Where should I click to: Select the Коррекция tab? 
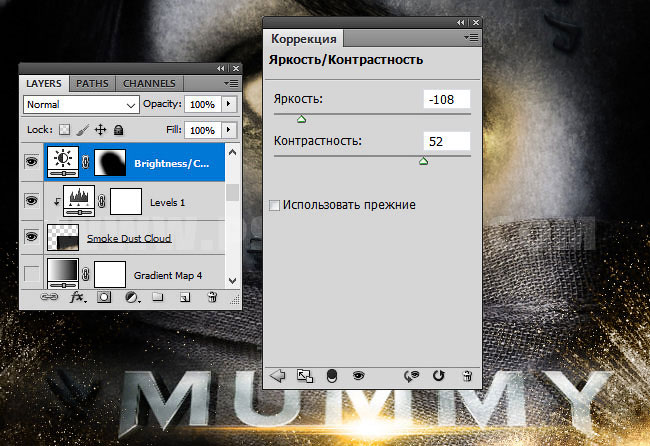tap(304, 39)
